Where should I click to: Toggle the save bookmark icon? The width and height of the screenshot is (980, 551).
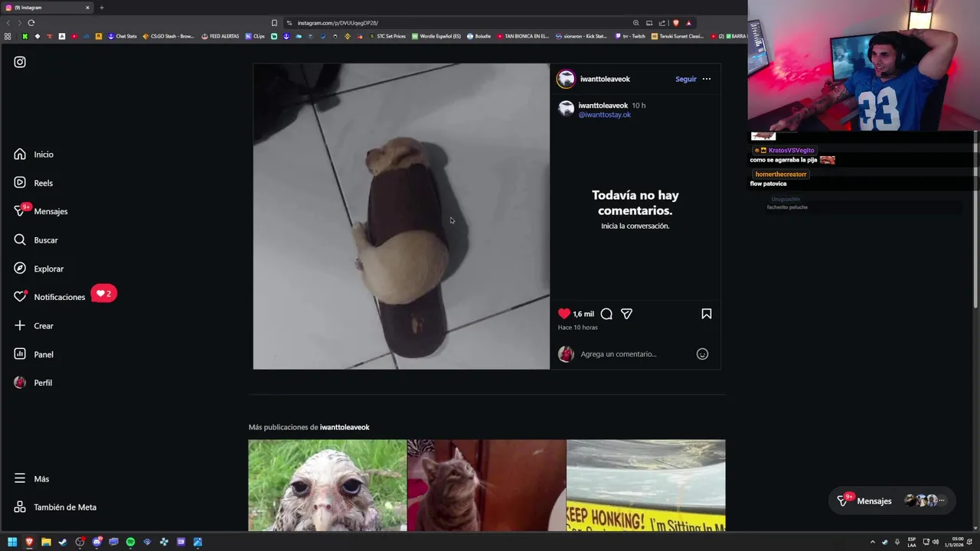707,314
